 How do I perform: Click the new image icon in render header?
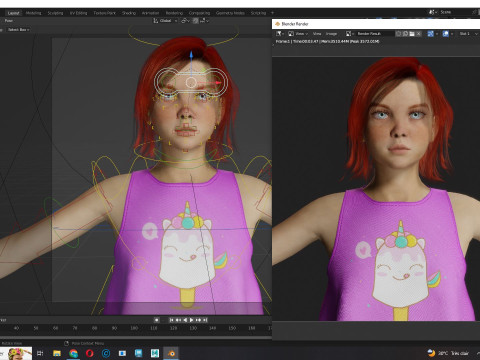[405, 34]
